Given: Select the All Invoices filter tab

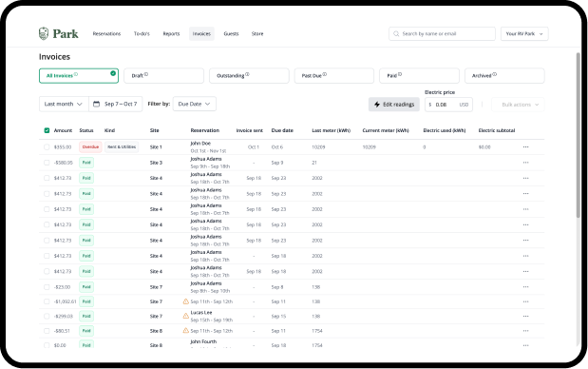Looking at the screenshot, I should (79, 75).
